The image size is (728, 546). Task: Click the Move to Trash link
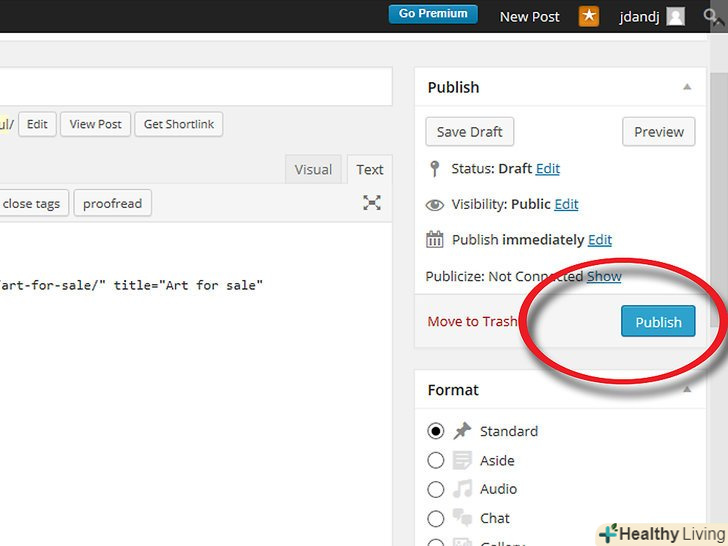(472, 321)
